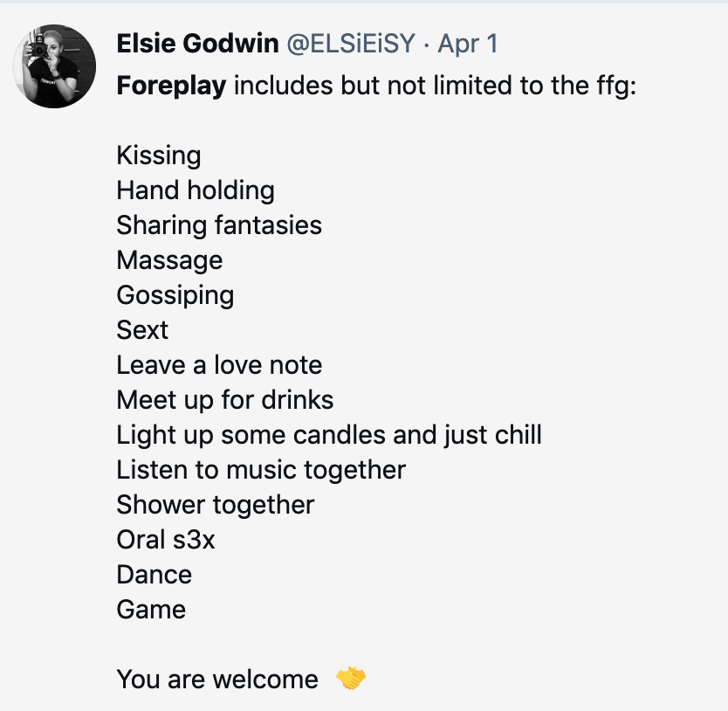Click the Listen to music together line
728x711 pixels.
click(261, 470)
